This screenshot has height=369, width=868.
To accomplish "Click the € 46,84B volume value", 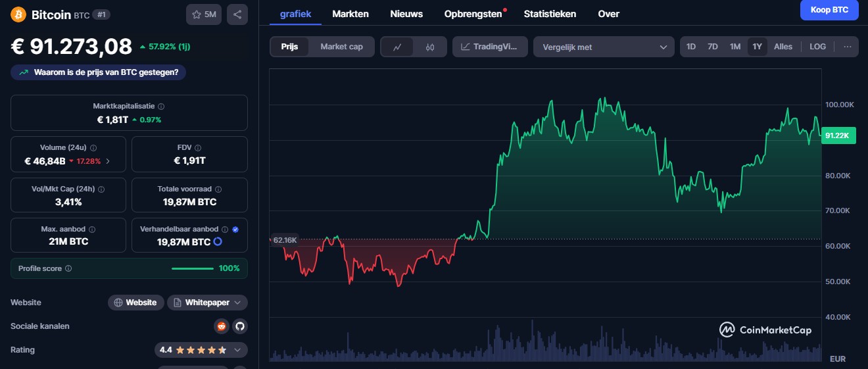I will (45, 160).
